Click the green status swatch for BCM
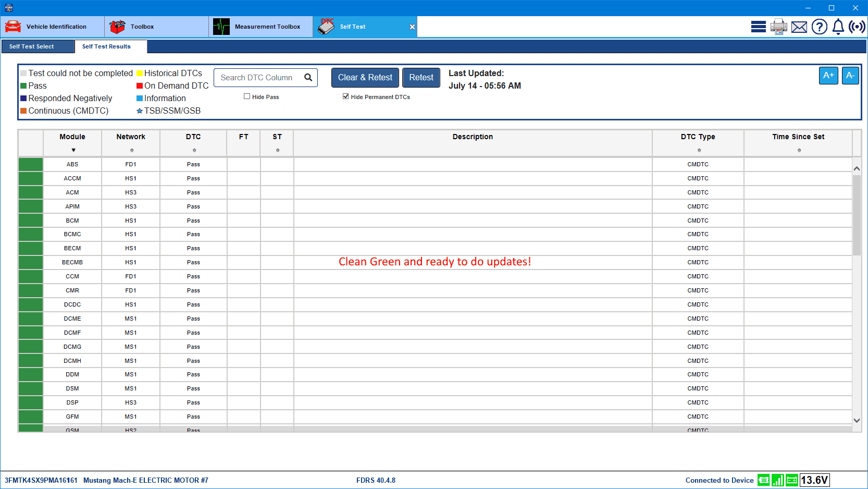The width and height of the screenshot is (868, 489). pos(31,221)
